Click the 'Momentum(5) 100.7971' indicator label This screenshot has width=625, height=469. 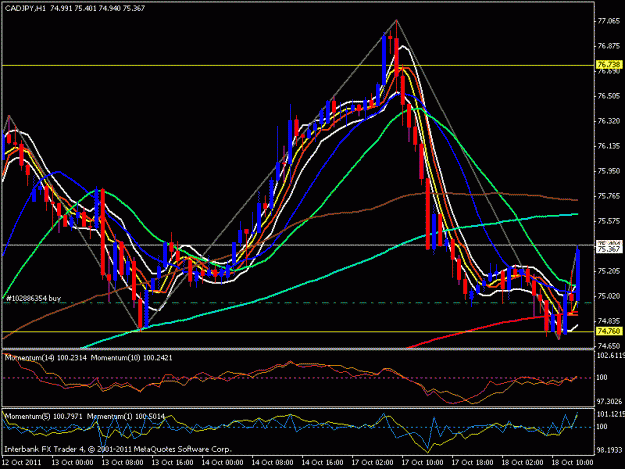click(44, 416)
